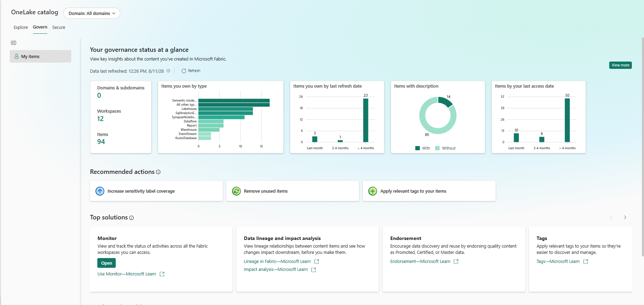Click the Semantic model bar in chart
The image size is (644, 305).
(x=234, y=101)
